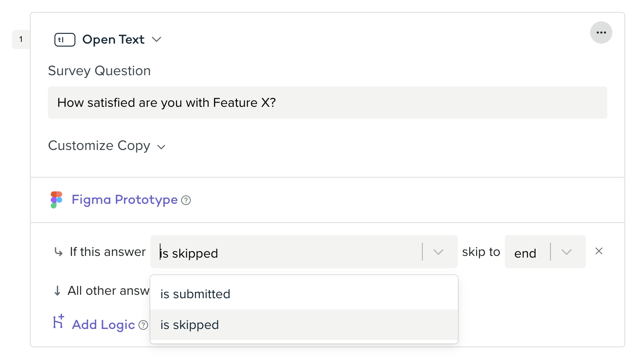Open the skip to end destination dropdown
The image size is (644, 358).
[566, 252]
